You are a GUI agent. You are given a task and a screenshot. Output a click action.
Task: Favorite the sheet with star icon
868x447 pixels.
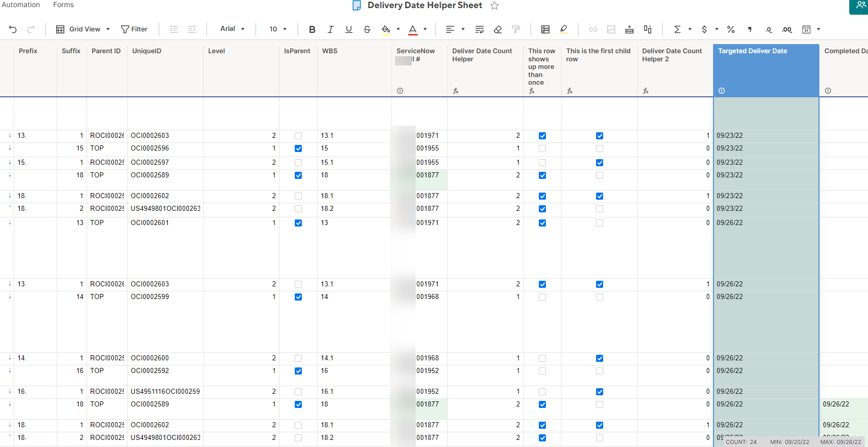tap(495, 6)
